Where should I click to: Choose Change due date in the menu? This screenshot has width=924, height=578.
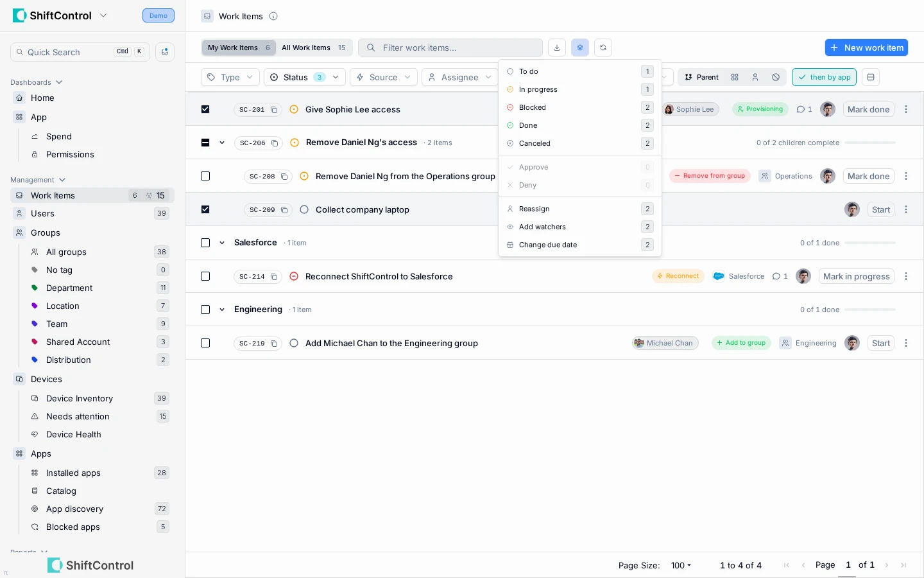580,245
